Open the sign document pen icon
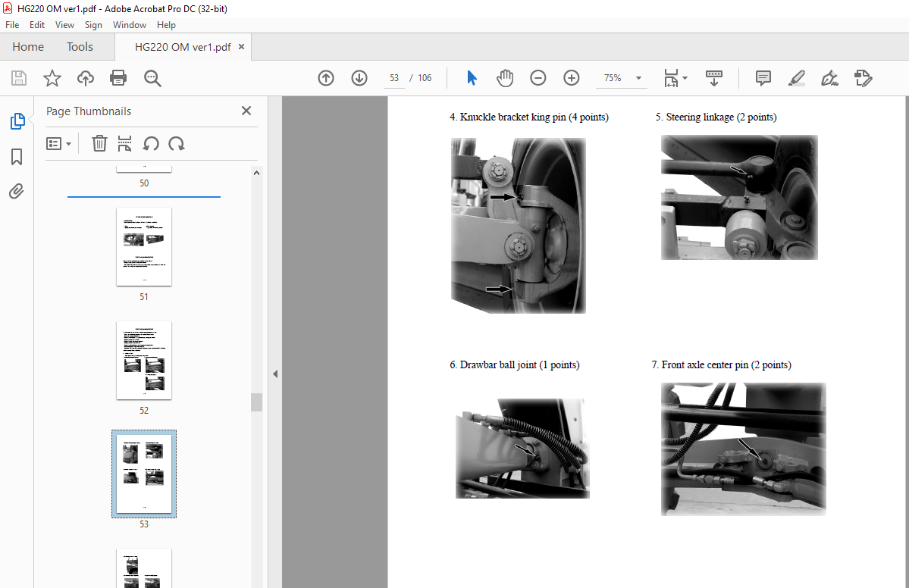 tap(829, 77)
